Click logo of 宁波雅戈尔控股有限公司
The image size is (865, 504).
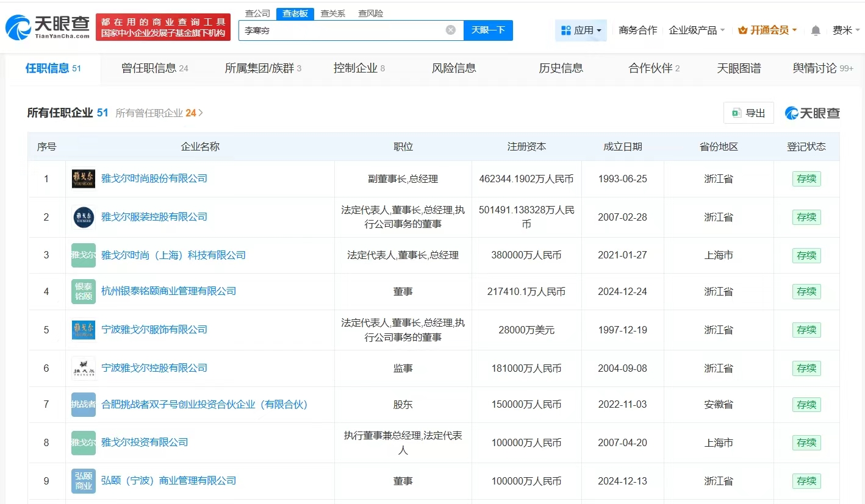(x=84, y=368)
